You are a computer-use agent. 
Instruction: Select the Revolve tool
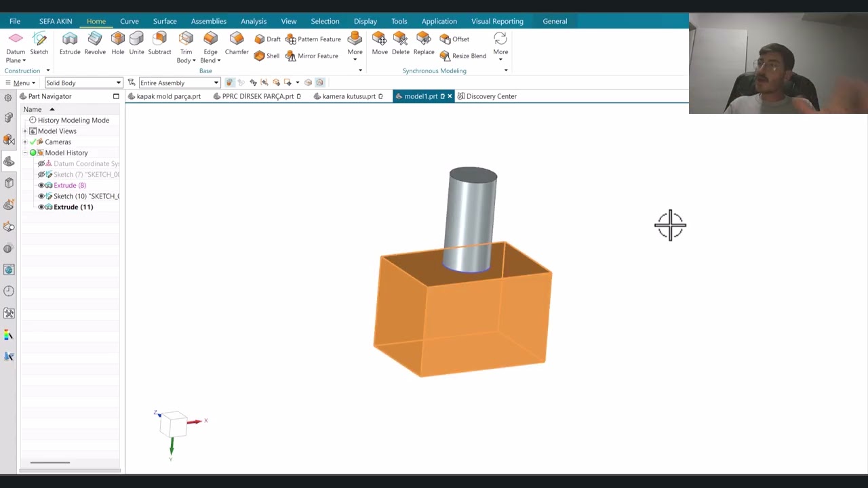(x=95, y=43)
